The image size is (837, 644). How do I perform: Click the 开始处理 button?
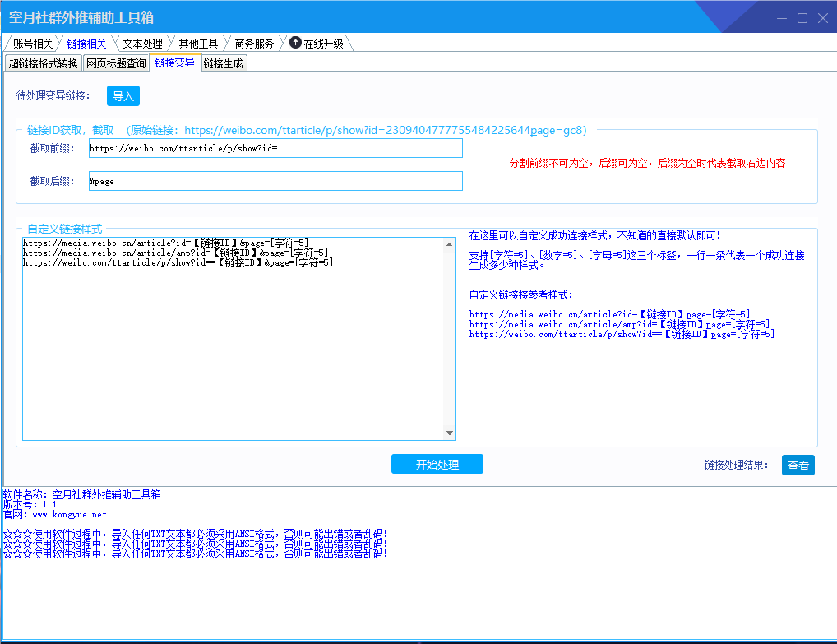click(x=437, y=464)
